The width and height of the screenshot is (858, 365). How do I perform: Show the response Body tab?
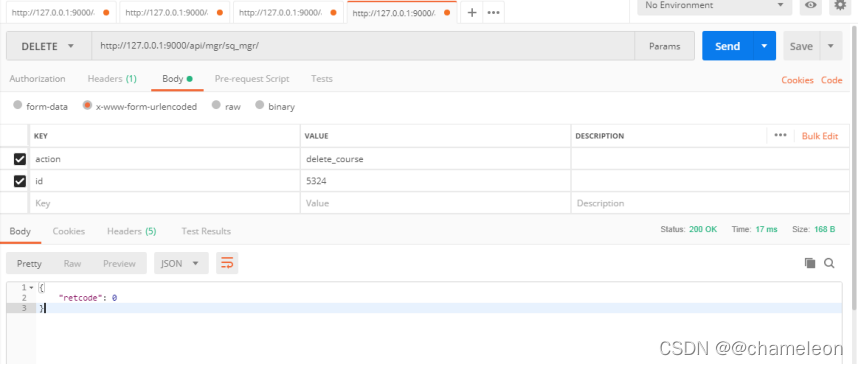[20, 231]
